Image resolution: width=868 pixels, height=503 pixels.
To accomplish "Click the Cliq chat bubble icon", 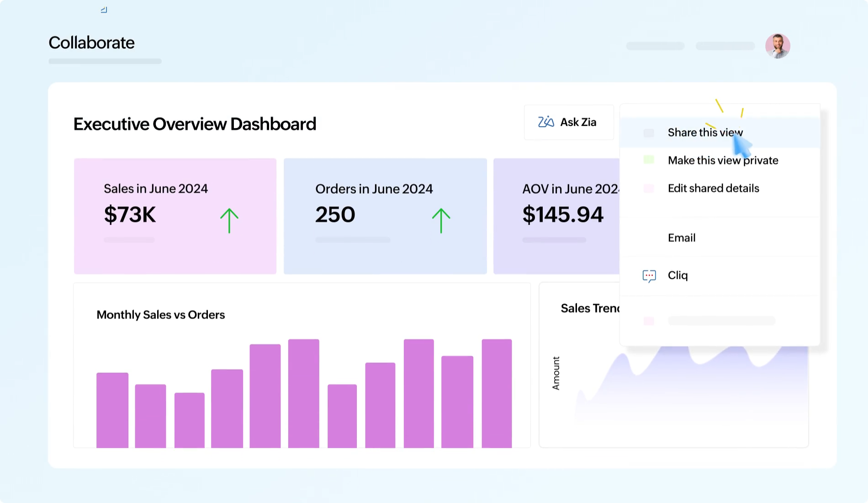I will [x=649, y=275].
